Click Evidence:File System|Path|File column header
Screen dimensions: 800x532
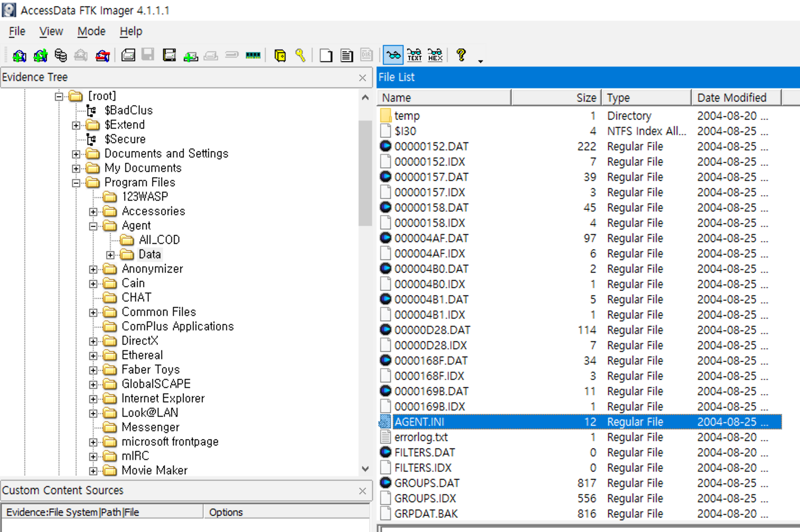pos(103,512)
